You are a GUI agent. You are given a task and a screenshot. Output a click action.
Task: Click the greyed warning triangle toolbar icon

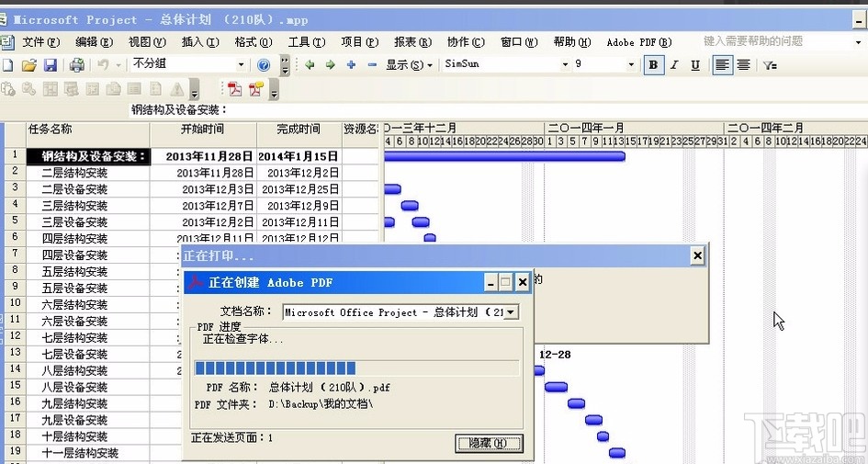(177, 89)
